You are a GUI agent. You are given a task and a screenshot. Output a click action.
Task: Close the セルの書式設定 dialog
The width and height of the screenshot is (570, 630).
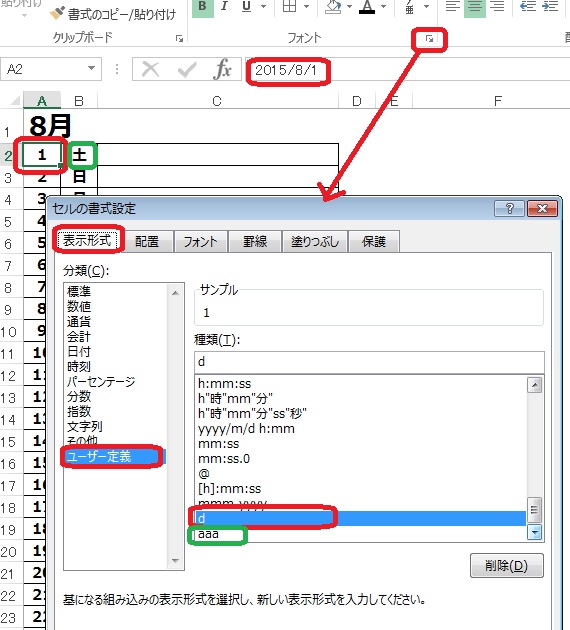click(542, 208)
